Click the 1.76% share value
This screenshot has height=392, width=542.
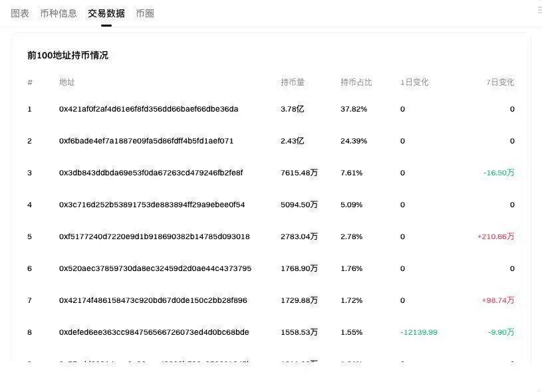(352, 268)
